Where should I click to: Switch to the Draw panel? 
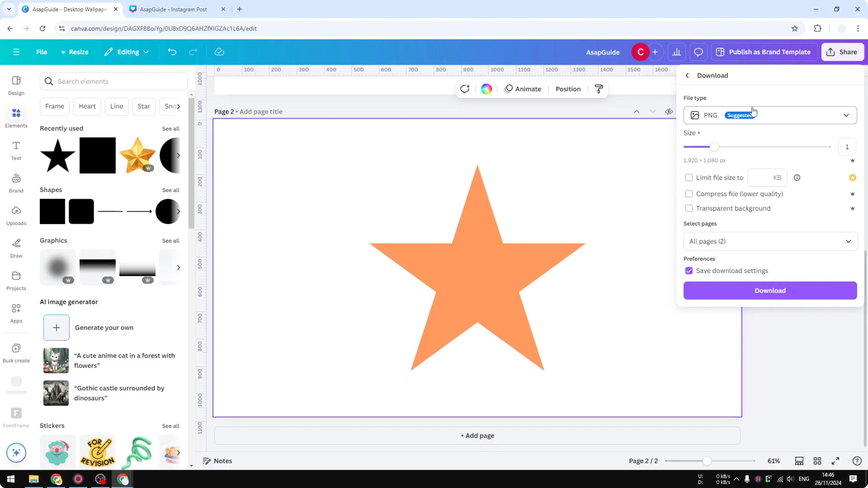click(x=16, y=248)
